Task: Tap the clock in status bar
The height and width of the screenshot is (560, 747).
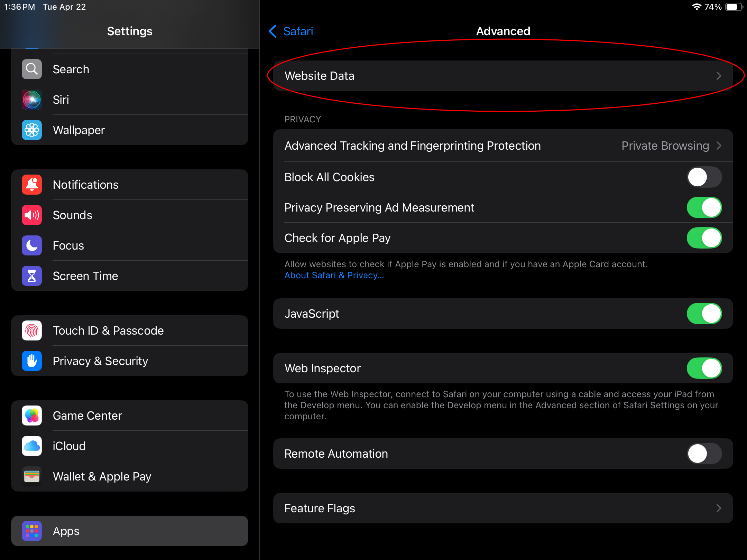Action: (x=19, y=7)
